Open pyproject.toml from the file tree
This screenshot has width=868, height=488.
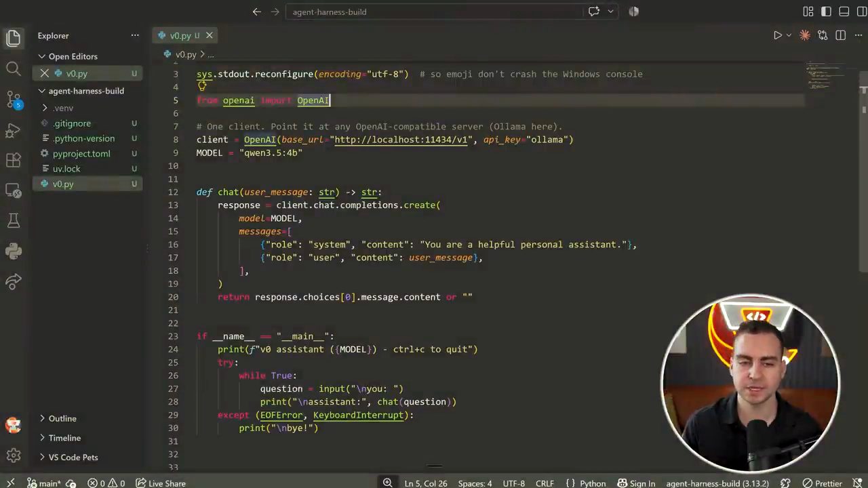(x=81, y=153)
